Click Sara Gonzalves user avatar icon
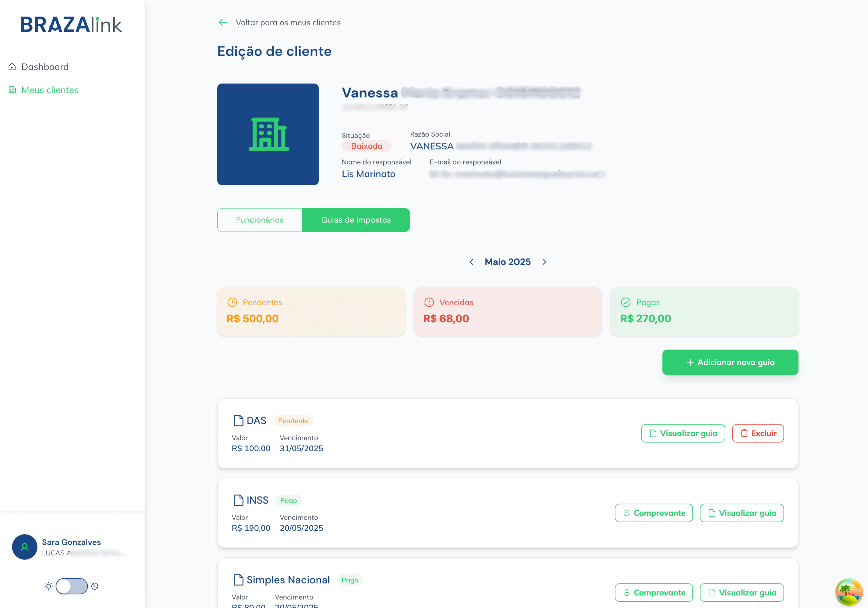This screenshot has height=608, width=868. 25,547
